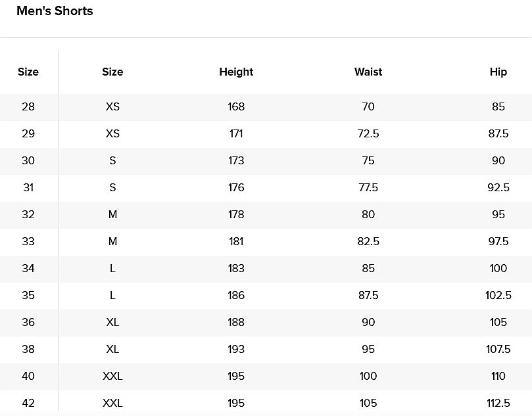Select the size 34 row label
This screenshot has width=532, height=416.
(28, 268)
